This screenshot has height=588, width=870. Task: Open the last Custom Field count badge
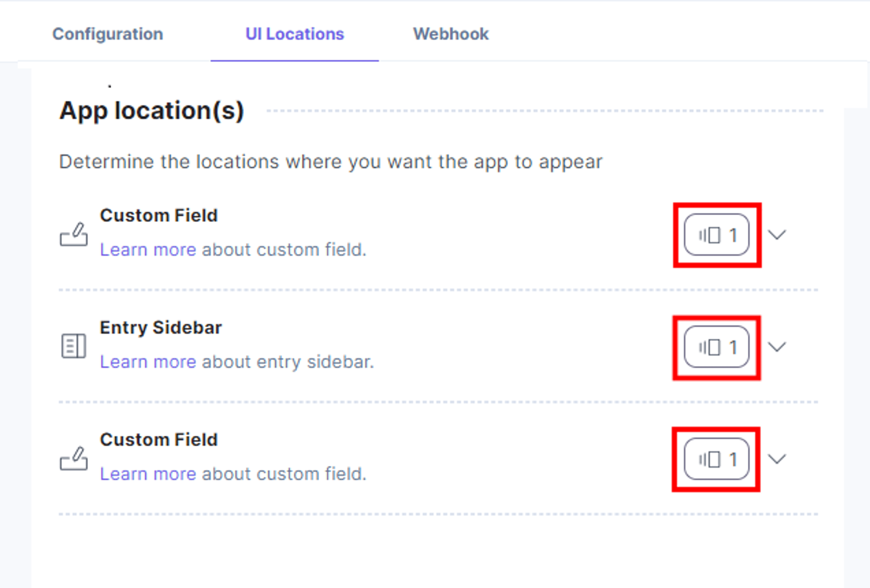[717, 459]
